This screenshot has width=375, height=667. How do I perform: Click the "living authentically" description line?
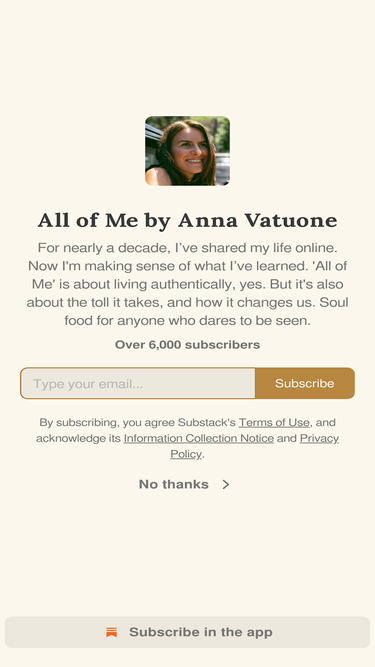pos(188,284)
